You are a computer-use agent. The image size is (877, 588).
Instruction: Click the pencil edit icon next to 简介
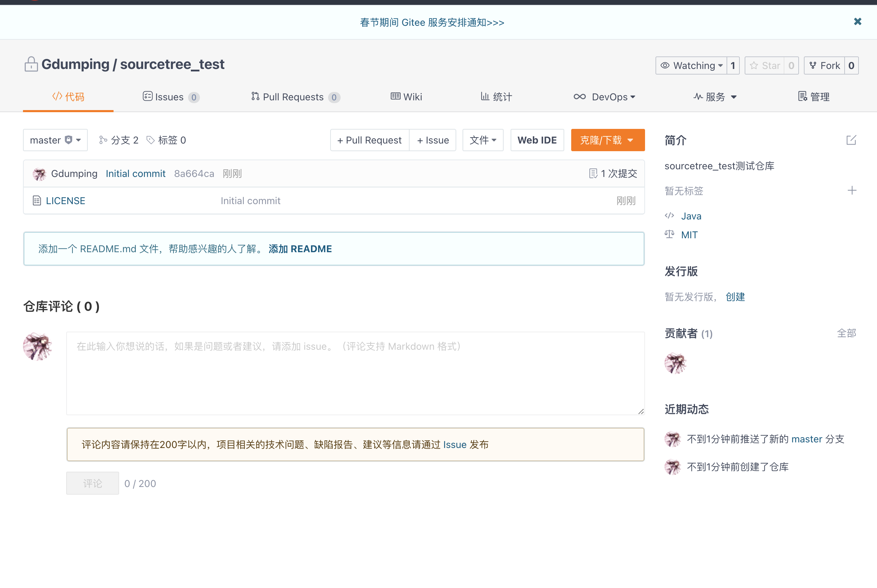(851, 140)
